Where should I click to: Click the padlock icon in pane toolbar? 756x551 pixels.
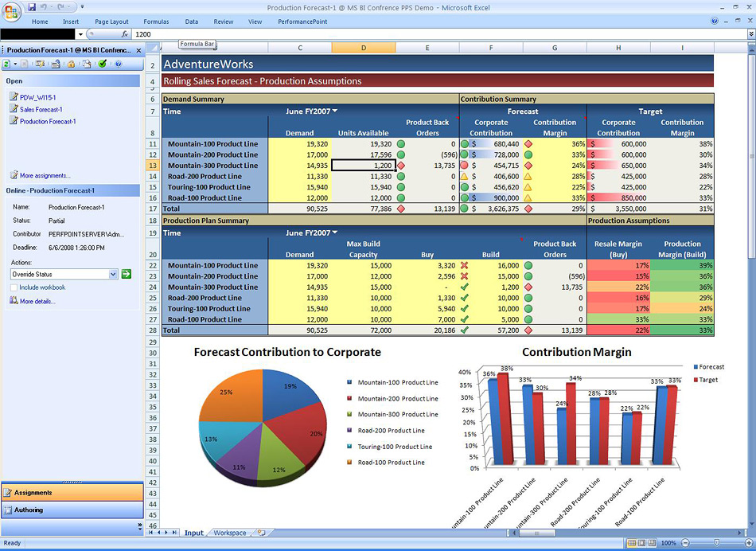pyautogui.click(x=72, y=64)
